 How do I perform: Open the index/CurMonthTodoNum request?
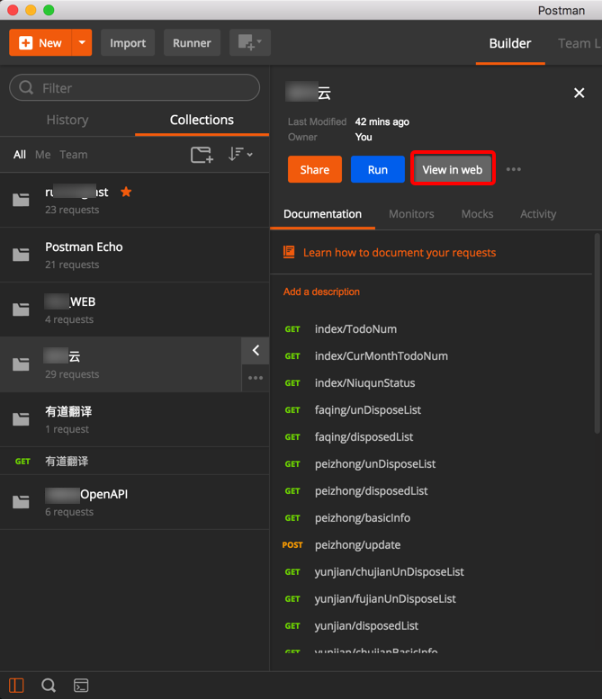(382, 356)
